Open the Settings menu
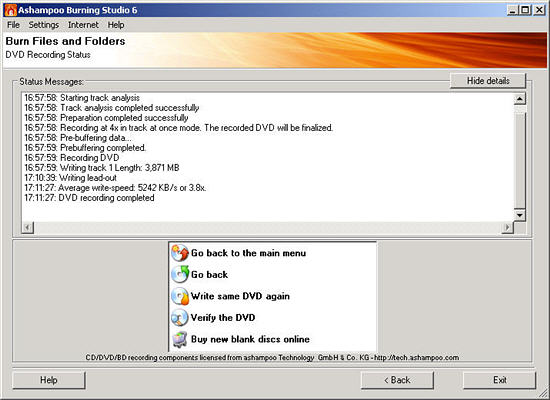The image size is (550, 400). click(x=43, y=25)
